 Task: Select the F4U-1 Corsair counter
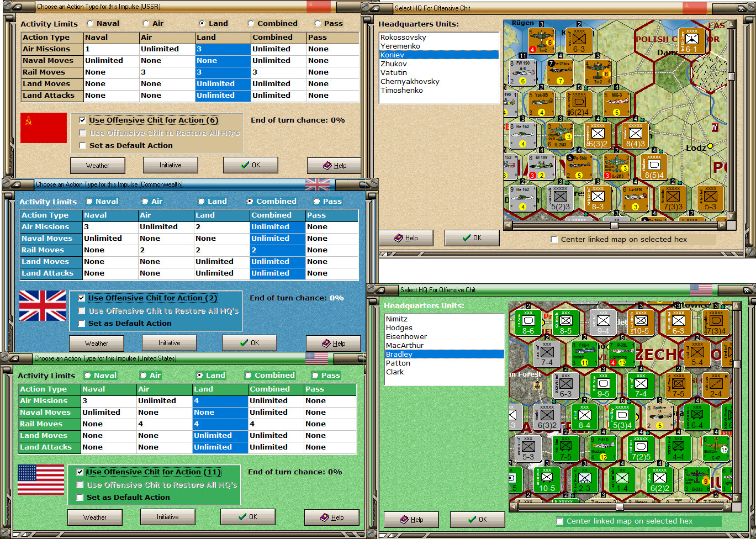(x=584, y=354)
